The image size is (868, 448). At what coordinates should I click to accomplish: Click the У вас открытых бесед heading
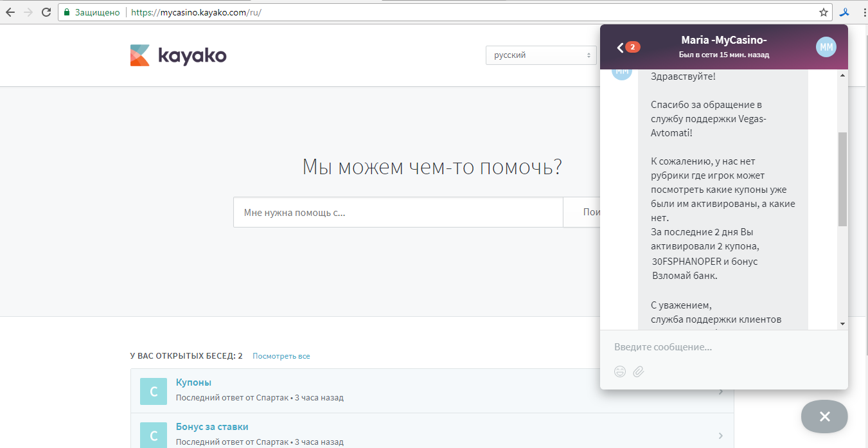[x=186, y=356]
